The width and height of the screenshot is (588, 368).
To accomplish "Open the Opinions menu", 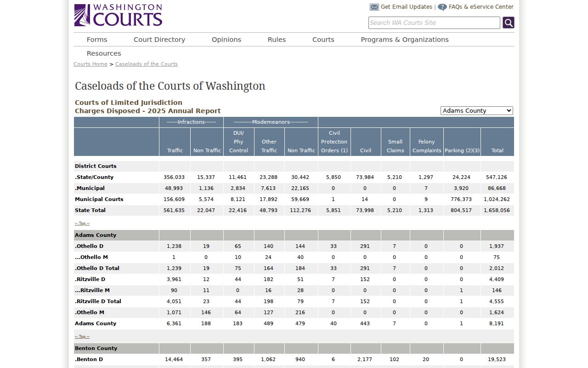I will point(226,40).
